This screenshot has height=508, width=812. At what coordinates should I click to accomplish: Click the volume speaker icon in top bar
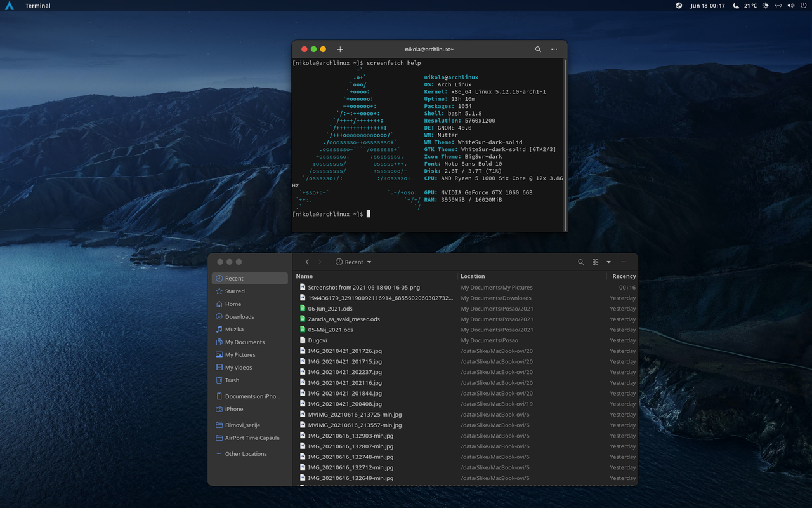coord(790,6)
